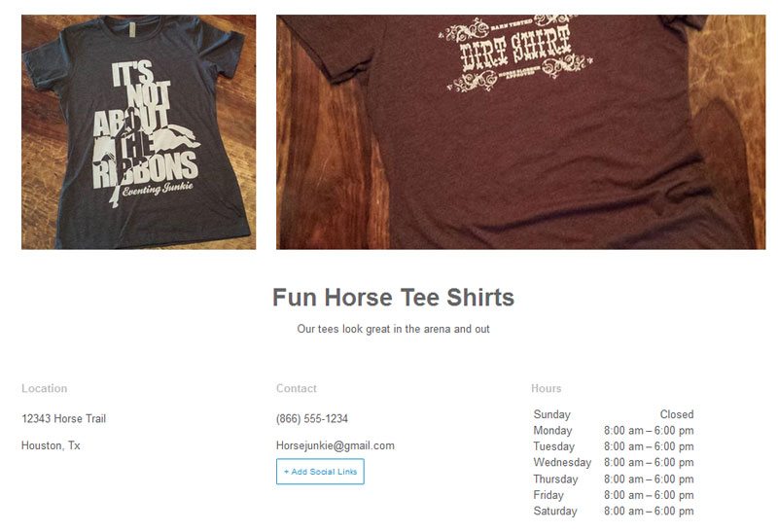Click the Sunday Closed status
The height and width of the screenshot is (532, 778).
coord(677,414)
